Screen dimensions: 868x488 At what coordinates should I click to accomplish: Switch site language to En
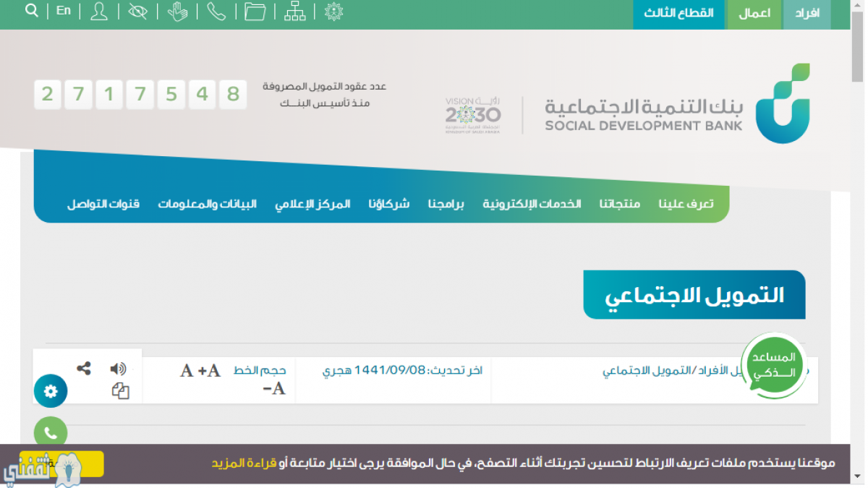tap(64, 11)
